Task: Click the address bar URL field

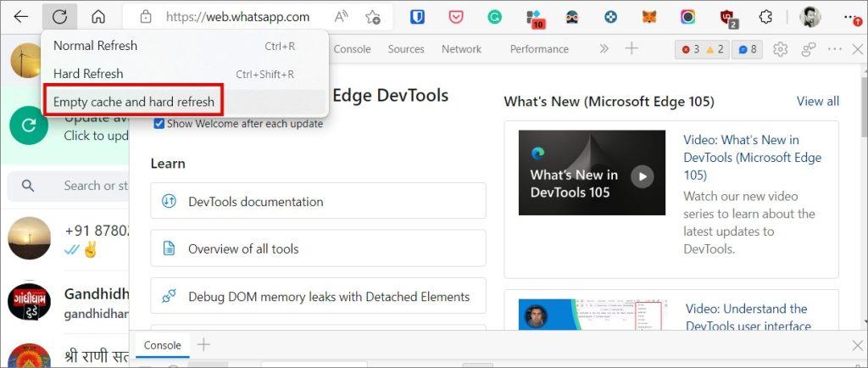Action: click(x=238, y=17)
